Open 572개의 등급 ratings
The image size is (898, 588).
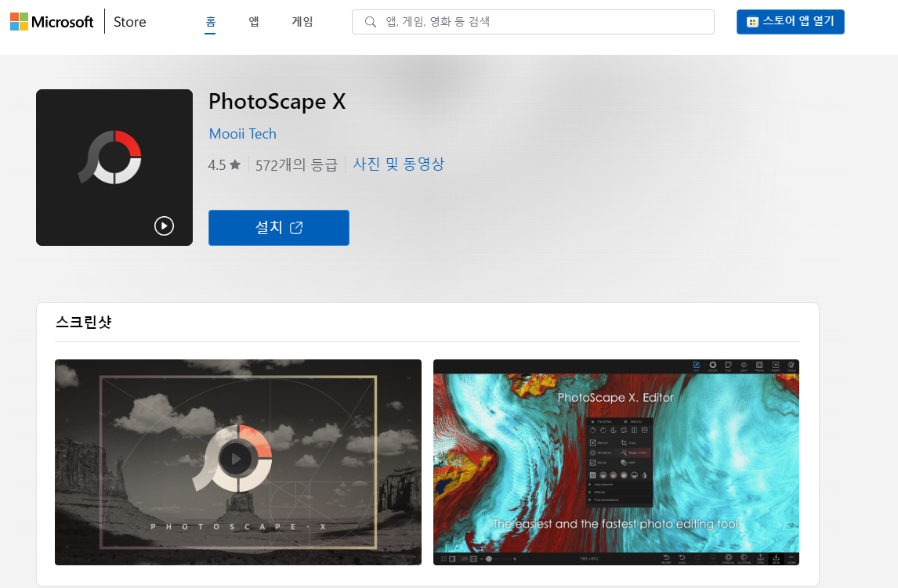click(296, 165)
